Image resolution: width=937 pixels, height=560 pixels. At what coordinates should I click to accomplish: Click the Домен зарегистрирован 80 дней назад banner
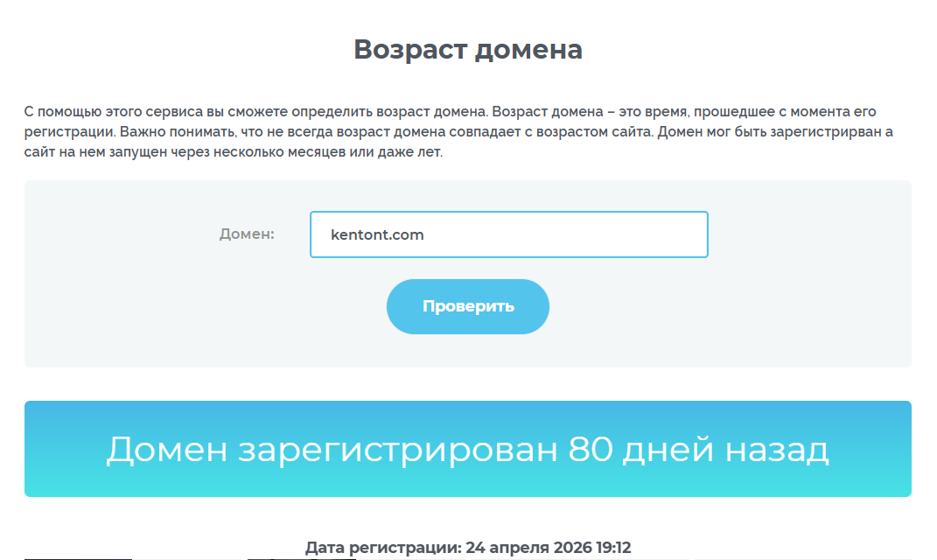tap(468, 448)
